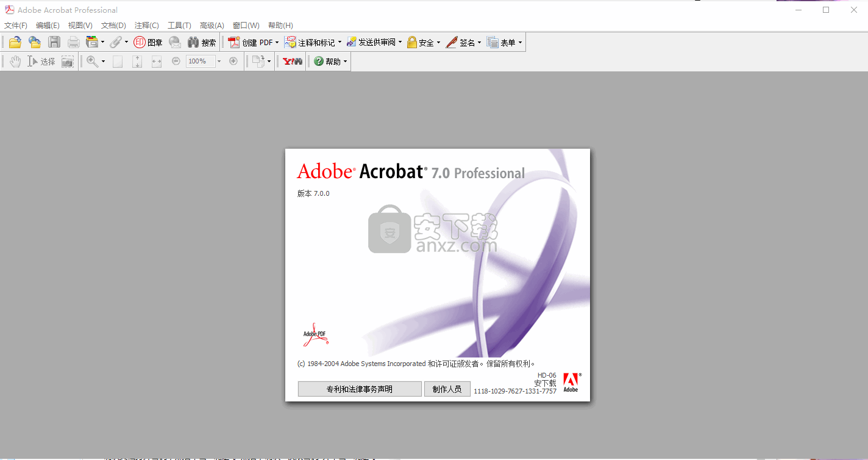Expand the paperclip attach dropdown arrow
Image resolution: width=868 pixels, height=460 pixels.
coord(127,42)
